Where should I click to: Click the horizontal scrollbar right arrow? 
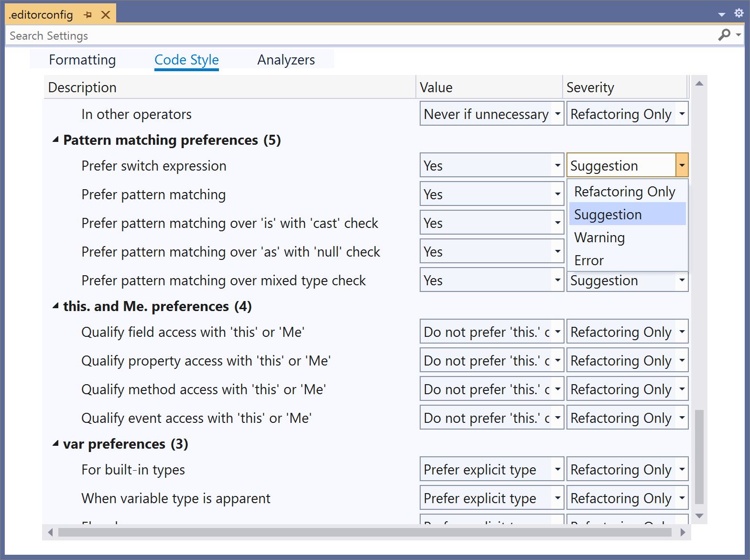tap(683, 532)
